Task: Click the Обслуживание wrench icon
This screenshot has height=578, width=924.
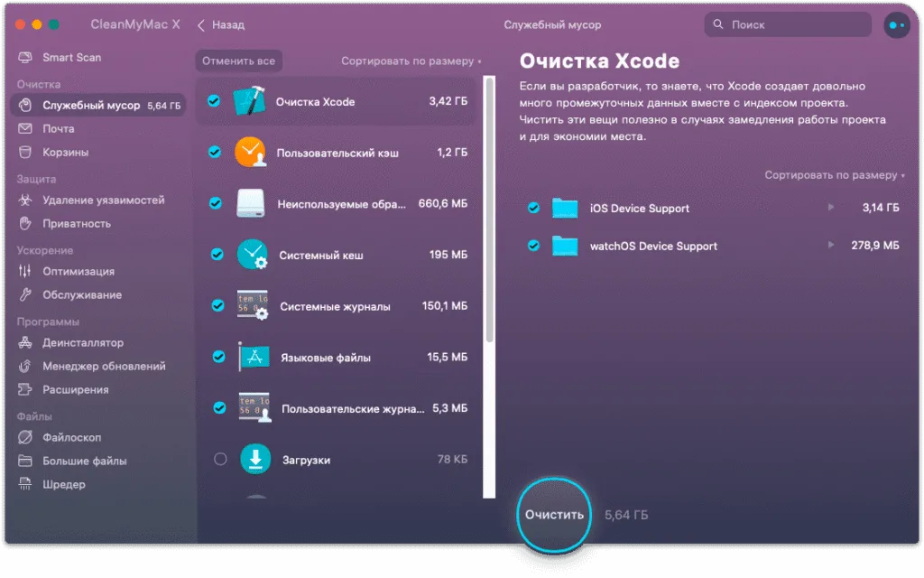Action: (x=24, y=294)
